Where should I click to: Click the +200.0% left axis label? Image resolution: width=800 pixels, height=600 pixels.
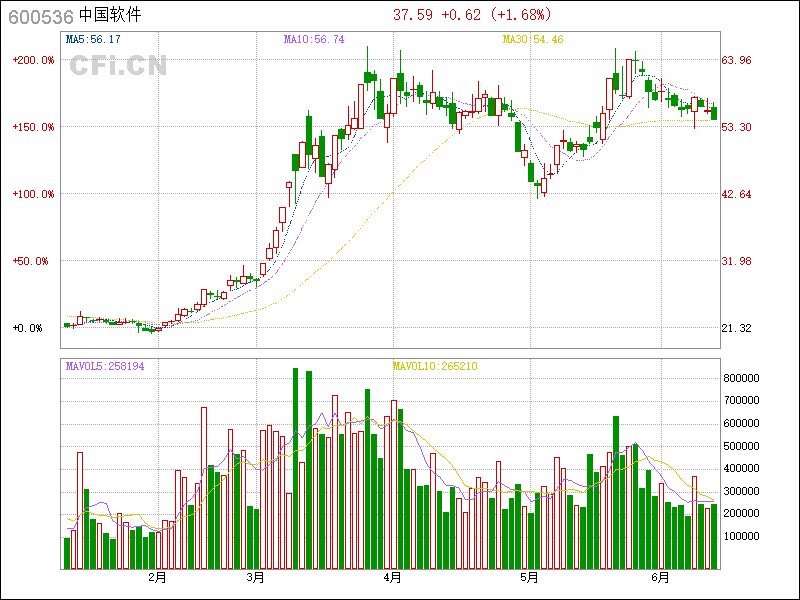pos(34,60)
